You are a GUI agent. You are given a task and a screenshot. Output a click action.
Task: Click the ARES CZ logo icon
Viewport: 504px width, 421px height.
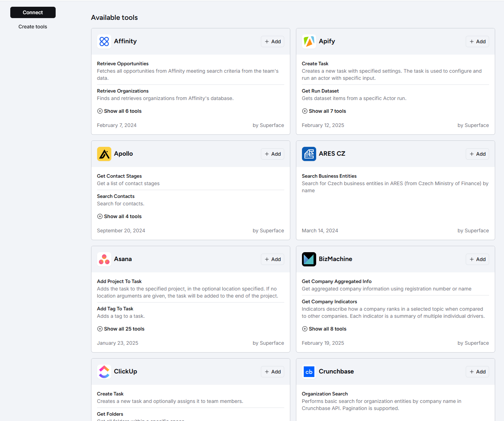pyautogui.click(x=309, y=154)
